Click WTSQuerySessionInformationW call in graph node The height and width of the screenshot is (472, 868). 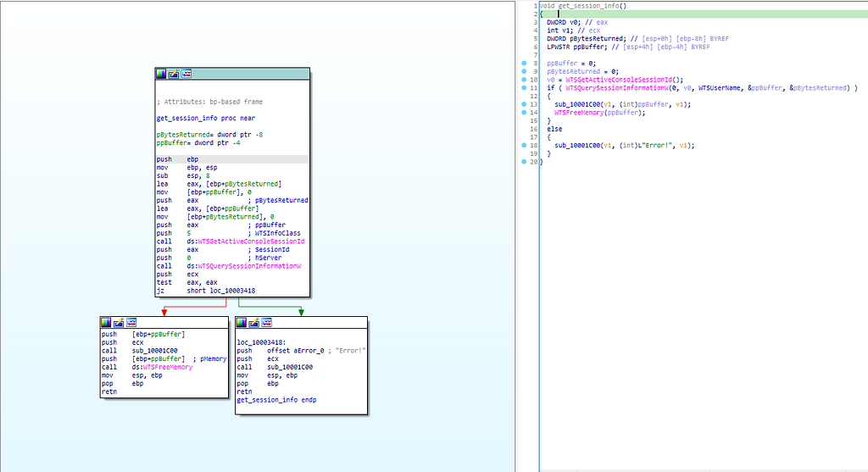pos(229,266)
